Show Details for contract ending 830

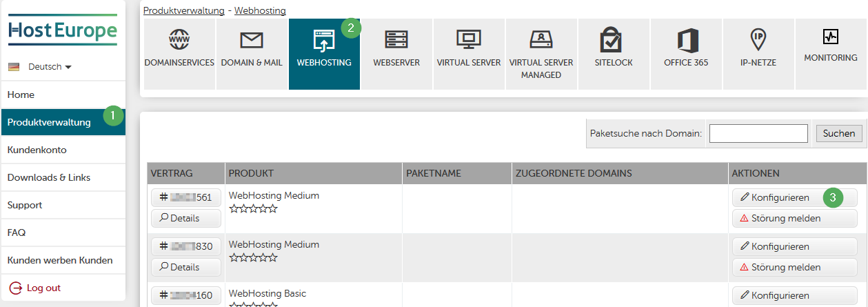(x=186, y=267)
